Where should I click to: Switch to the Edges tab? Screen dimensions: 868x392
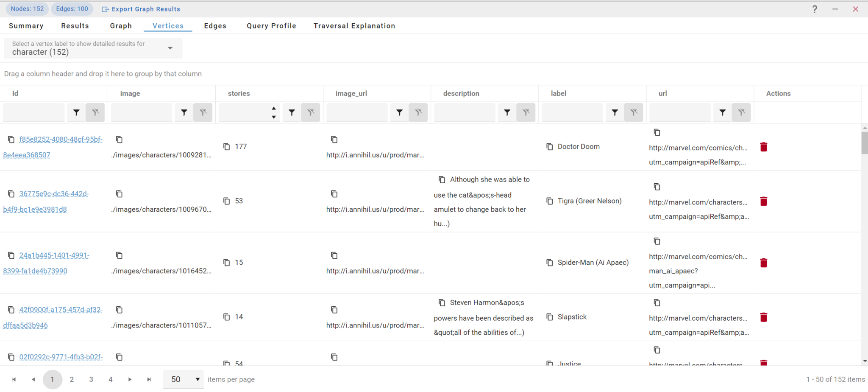pos(215,26)
